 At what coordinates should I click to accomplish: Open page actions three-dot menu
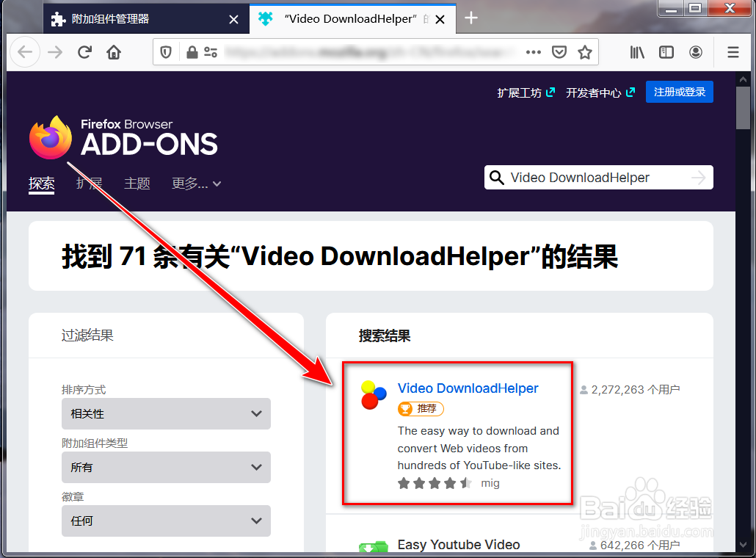(x=534, y=51)
